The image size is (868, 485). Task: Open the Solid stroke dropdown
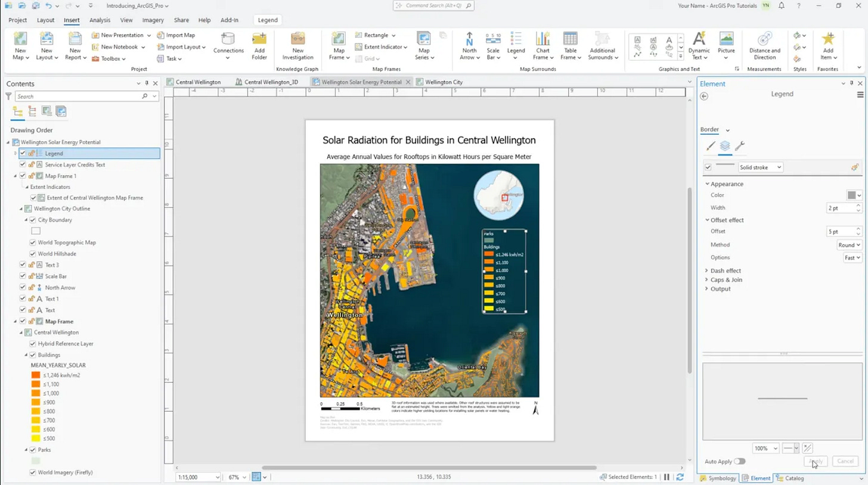tap(761, 167)
